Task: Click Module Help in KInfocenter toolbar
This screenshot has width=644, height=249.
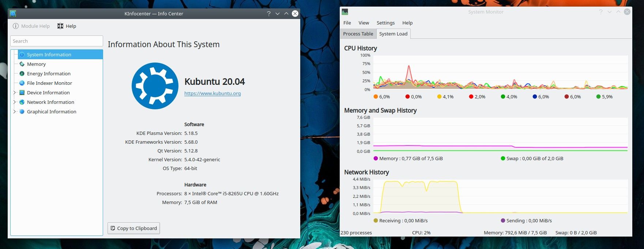Action: click(31, 26)
